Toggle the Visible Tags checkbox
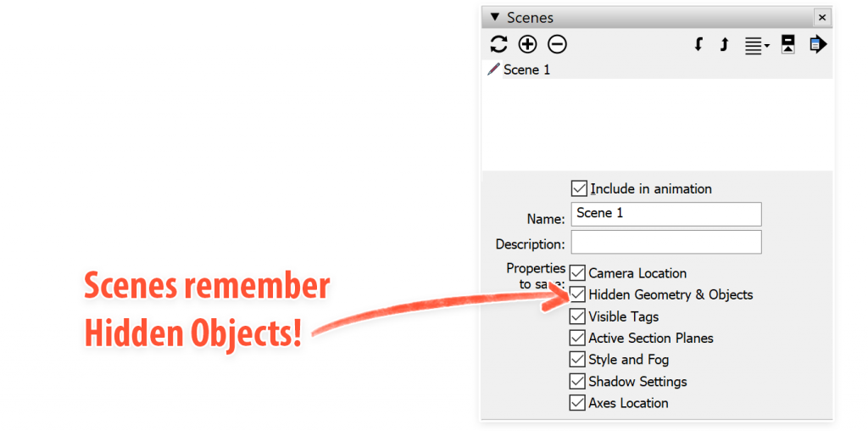This screenshot has width=868, height=431. click(578, 316)
